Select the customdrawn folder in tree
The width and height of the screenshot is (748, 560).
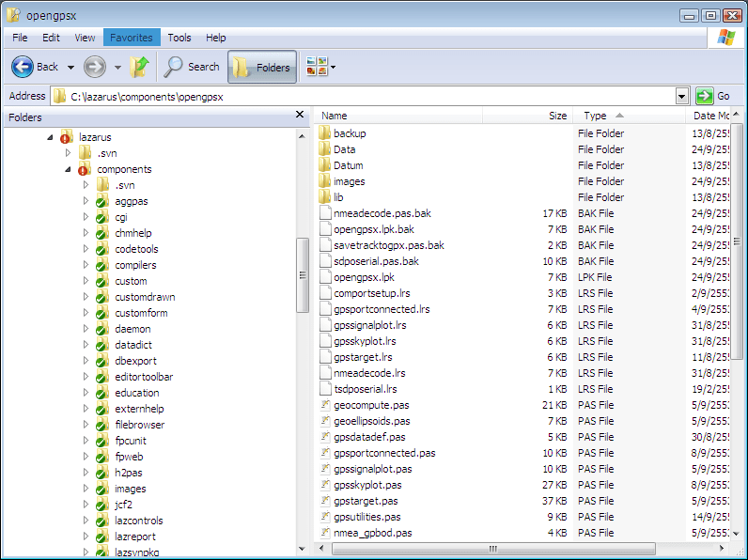pos(145,297)
